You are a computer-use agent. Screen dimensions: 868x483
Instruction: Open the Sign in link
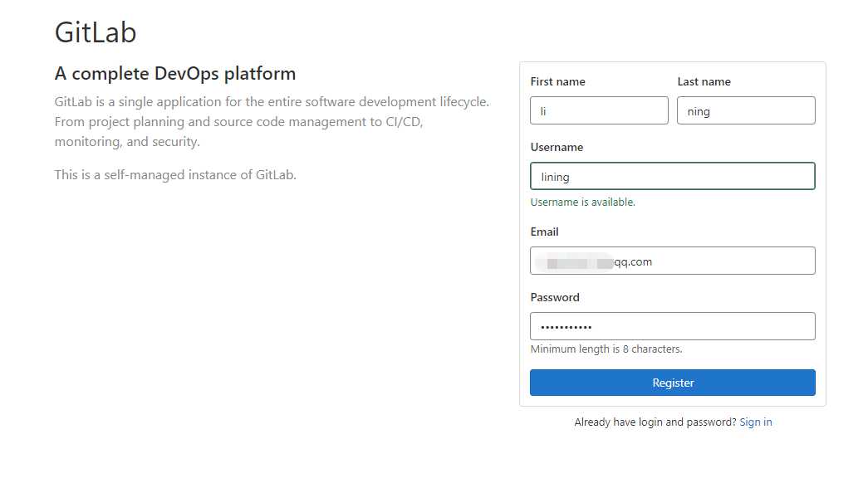click(x=755, y=422)
